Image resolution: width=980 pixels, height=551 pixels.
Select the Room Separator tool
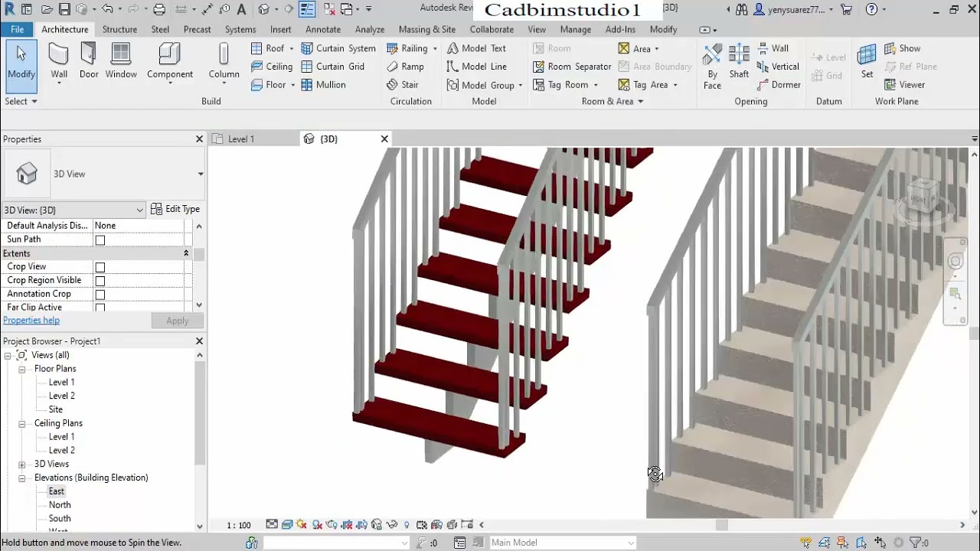(572, 67)
